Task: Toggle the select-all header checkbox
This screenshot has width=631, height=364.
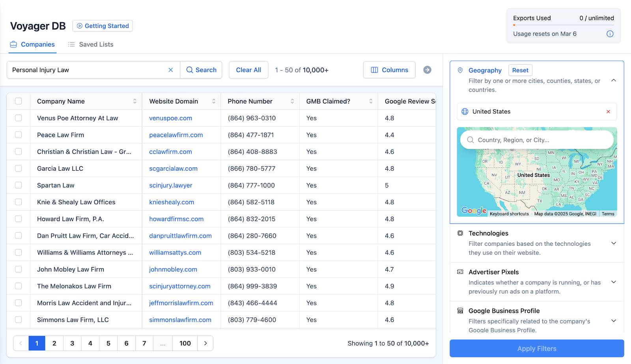Action: point(19,101)
